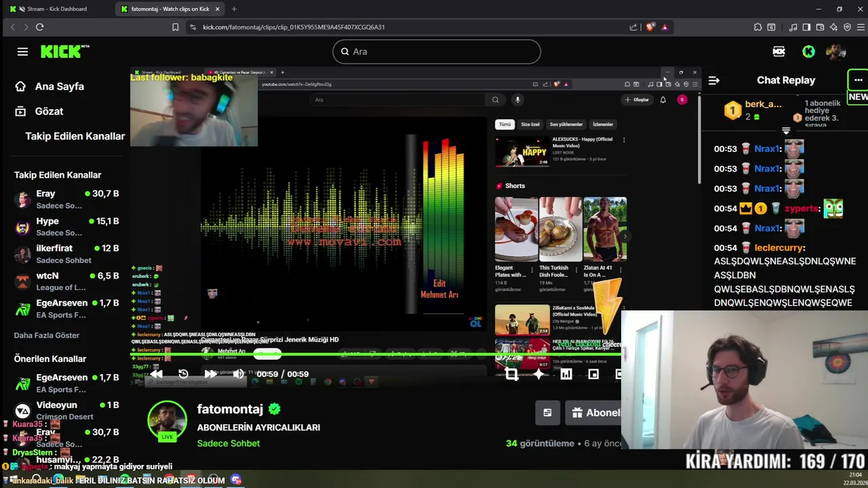This screenshot has width=868, height=488.
Task: Switch to fatomontaj Watch clips tab
Action: pyautogui.click(x=170, y=9)
